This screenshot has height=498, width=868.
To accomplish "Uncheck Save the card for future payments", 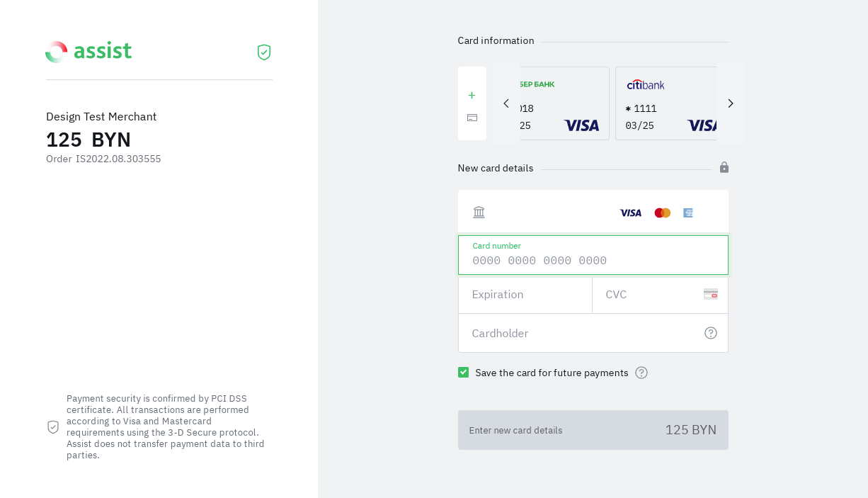I will 464,373.
